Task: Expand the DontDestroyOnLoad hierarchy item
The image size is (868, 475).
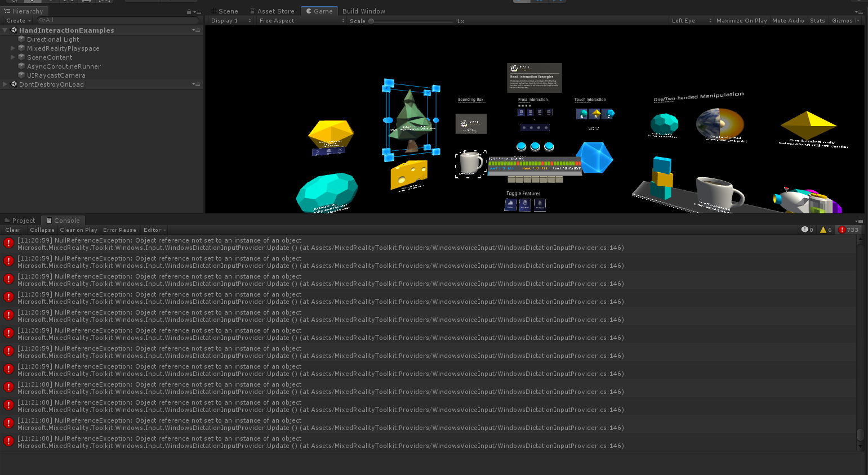Action: coord(5,84)
